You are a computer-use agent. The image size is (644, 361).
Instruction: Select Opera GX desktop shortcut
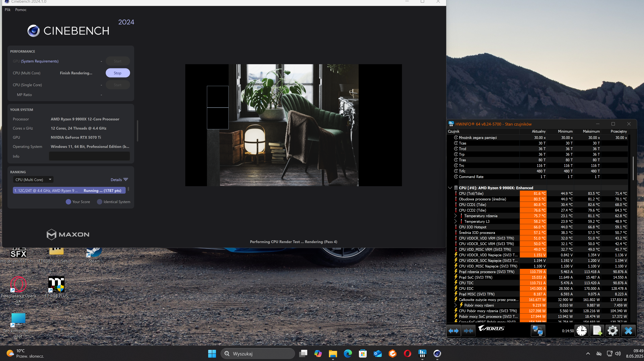tap(18, 290)
